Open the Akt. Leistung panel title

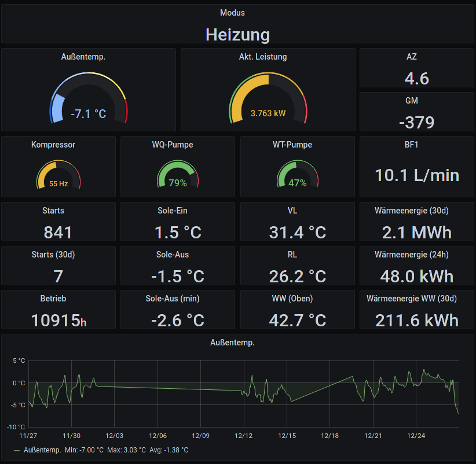coord(263,57)
